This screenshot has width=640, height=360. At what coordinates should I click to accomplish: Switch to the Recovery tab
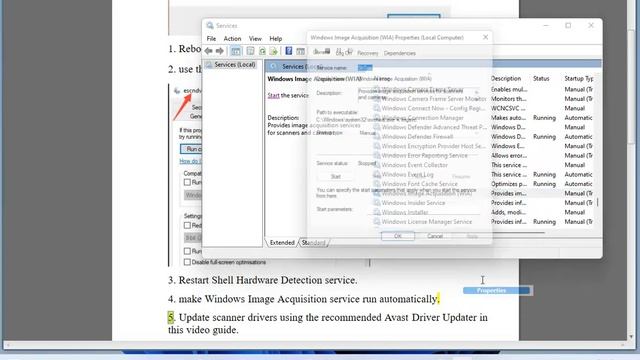(367, 53)
